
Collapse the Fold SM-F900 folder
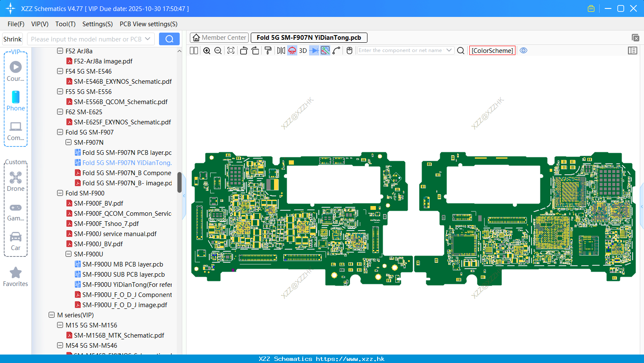[x=60, y=193]
